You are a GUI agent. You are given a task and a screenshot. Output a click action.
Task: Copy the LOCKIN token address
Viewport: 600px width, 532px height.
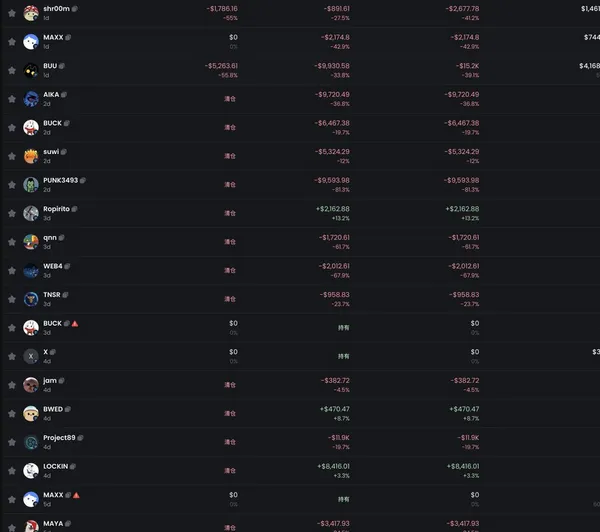point(74,466)
